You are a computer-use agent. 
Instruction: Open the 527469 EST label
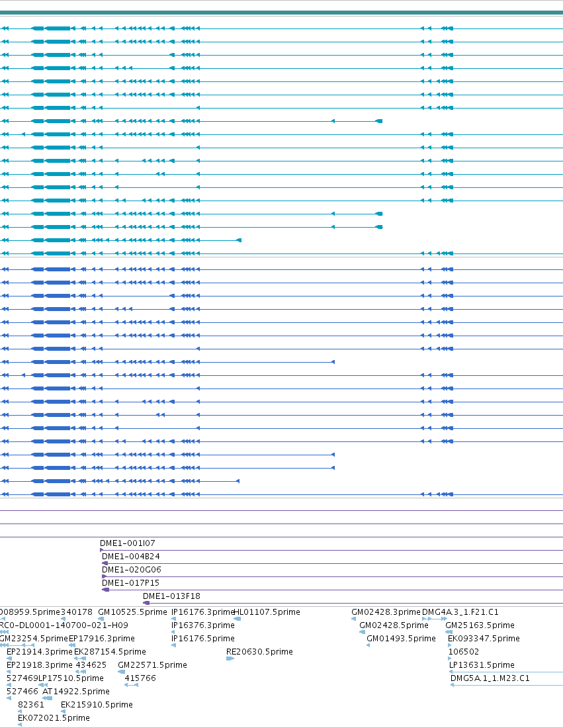(x=22, y=678)
